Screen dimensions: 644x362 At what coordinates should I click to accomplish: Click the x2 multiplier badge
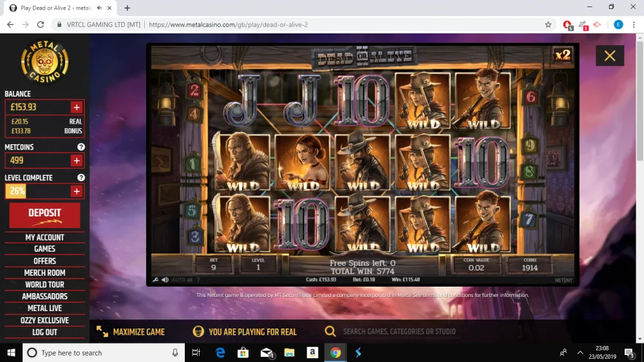[563, 55]
